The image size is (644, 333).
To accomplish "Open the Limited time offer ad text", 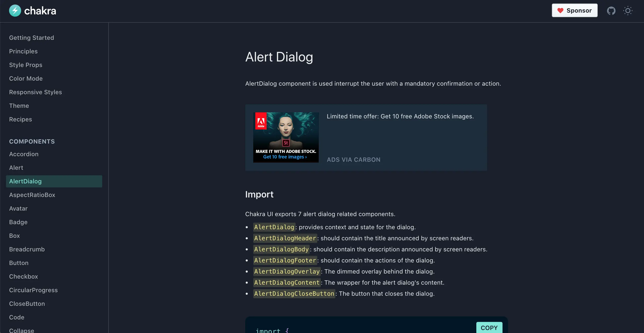I will [x=400, y=116].
